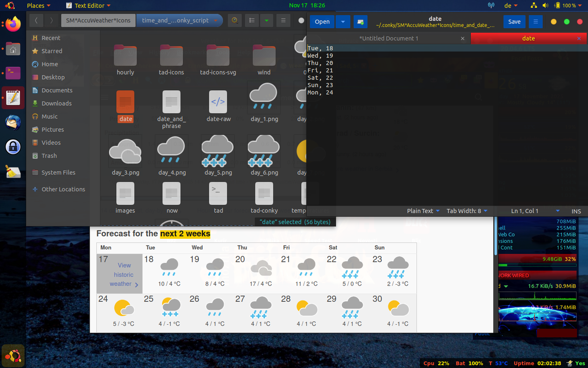Switch to the date tab
The image size is (588, 368).
pyautogui.click(x=529, y=39)
